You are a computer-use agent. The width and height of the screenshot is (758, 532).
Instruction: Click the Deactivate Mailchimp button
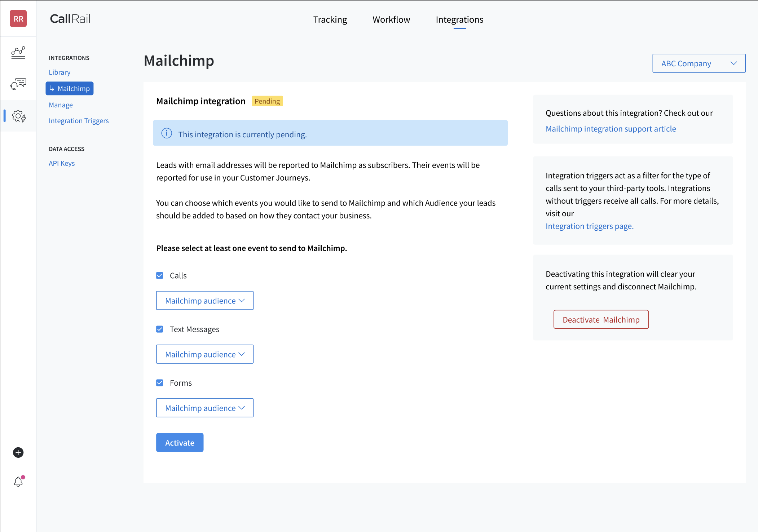(601, 320)
